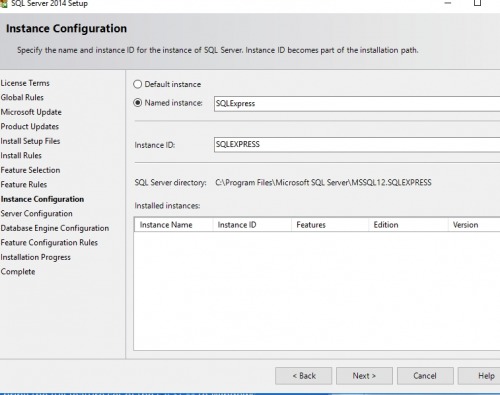Viewport: 500px width, 395px height.
Task: Select Feature Configuration Rules step
Action: [49, 243]
